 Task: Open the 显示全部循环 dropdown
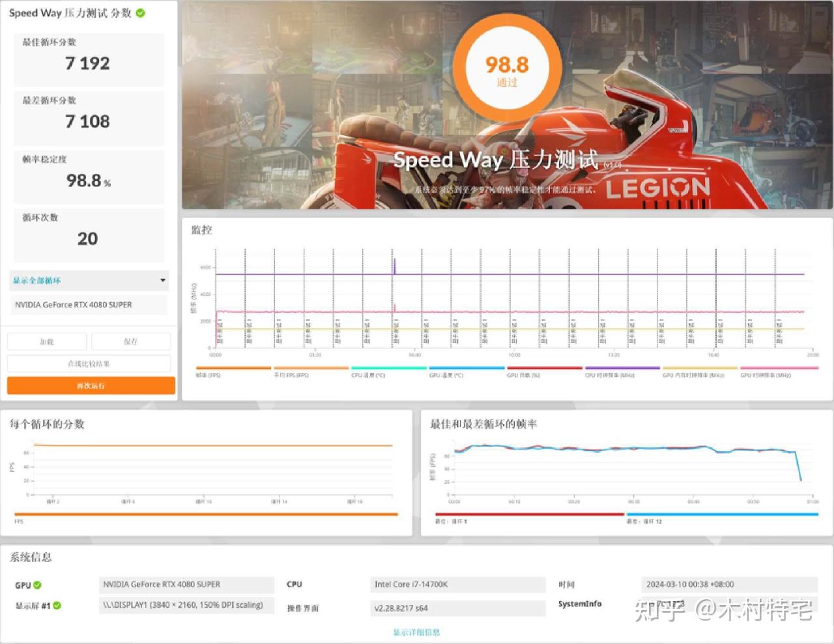[x=89, y=280]
